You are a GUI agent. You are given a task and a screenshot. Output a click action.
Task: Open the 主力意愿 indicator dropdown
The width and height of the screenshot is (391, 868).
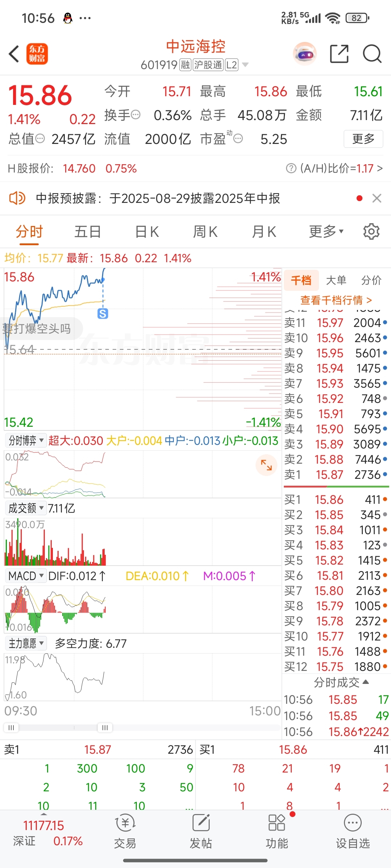tap(26, 643)
